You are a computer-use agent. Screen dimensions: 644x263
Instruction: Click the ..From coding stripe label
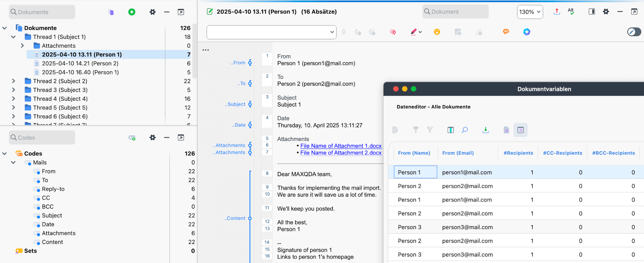238,63
